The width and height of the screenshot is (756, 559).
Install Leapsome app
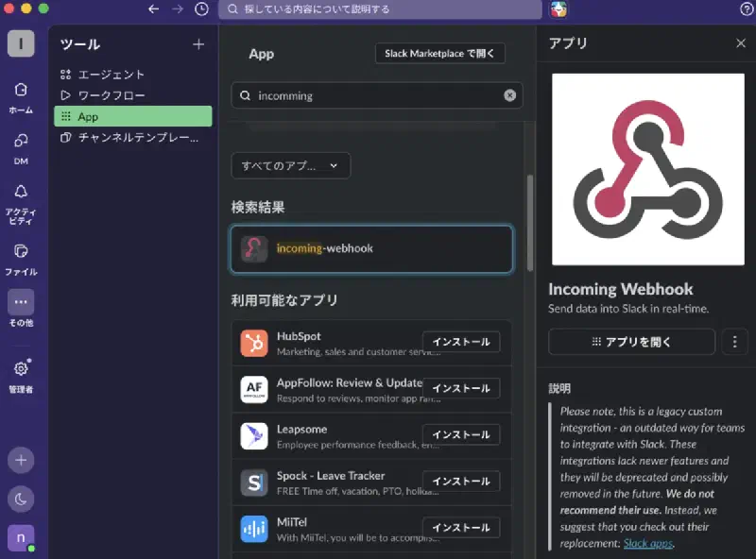461,434
